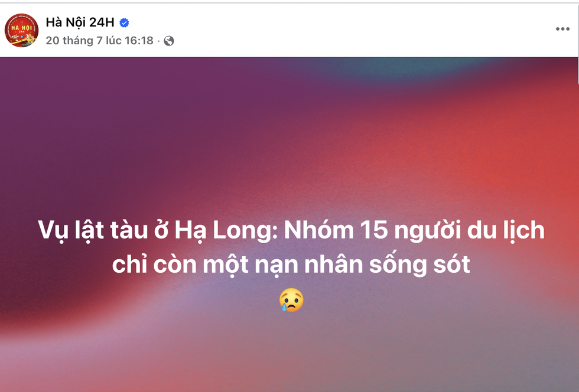Open the post timestamp 20 tháng 7 lúc 16:18
This screenshot has width=579, height=392.
click(99, 41)
